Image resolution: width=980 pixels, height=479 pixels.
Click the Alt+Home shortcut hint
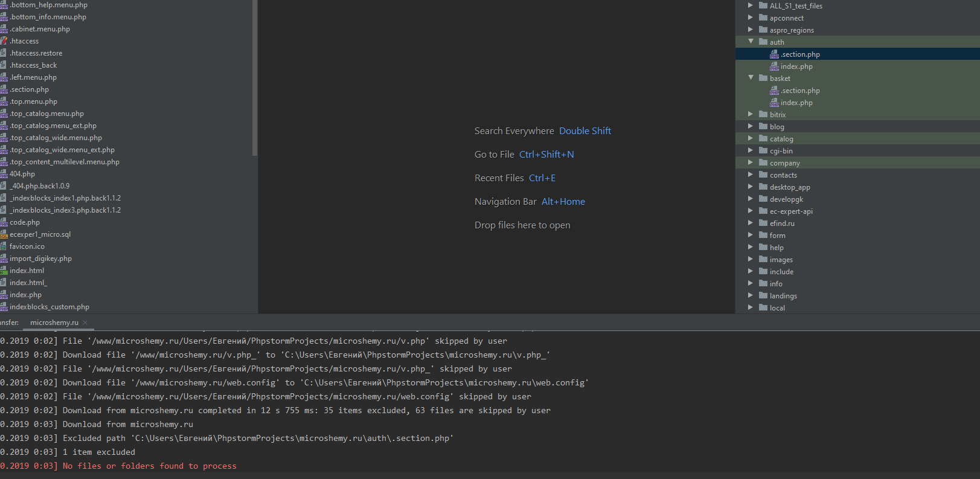[x=563, y=202]
